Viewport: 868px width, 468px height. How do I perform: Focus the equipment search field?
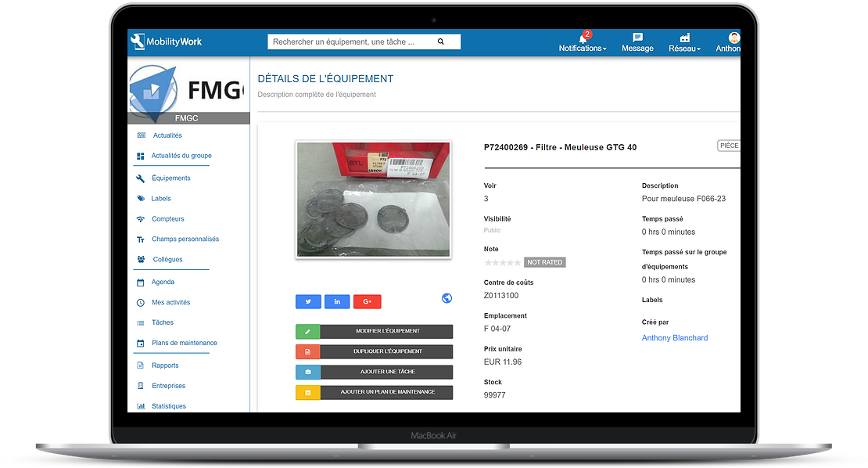click(364, 41)
